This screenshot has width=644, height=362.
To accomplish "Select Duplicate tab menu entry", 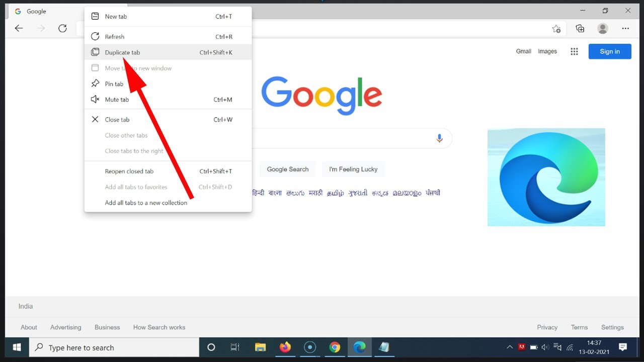I will [x=168, y=52].
